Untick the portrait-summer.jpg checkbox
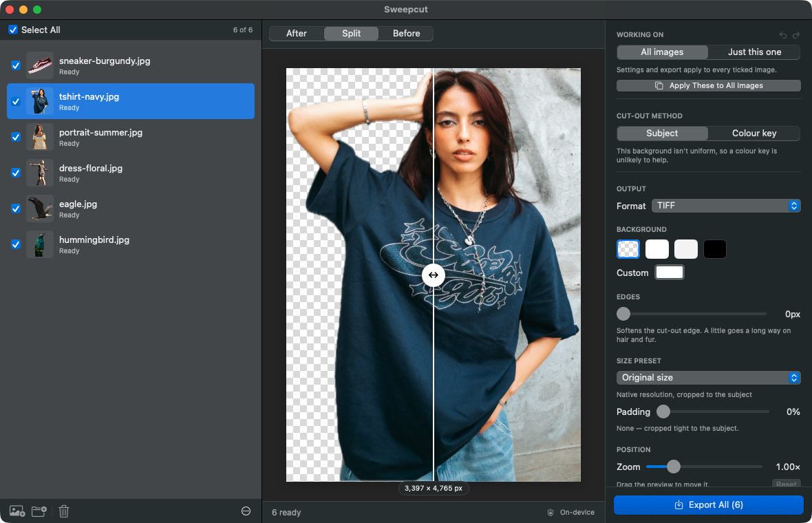 pyautogui.click(x=16, y=137)
